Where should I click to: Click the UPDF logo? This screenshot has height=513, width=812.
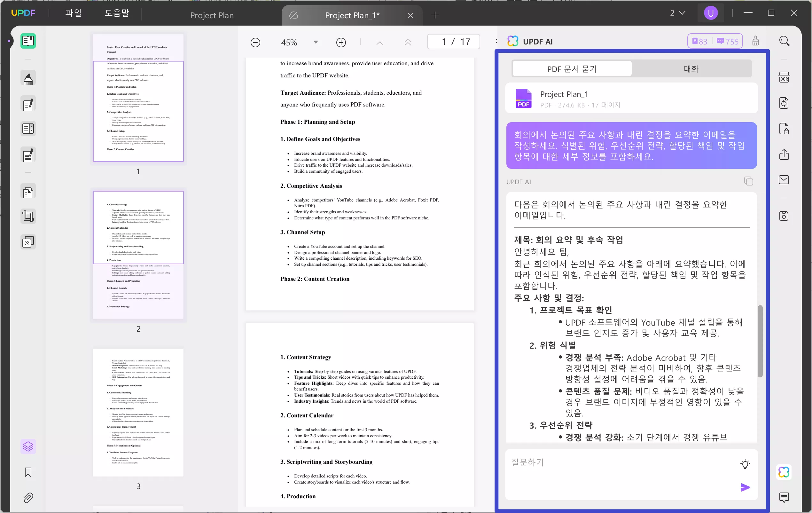pos(23,13)
